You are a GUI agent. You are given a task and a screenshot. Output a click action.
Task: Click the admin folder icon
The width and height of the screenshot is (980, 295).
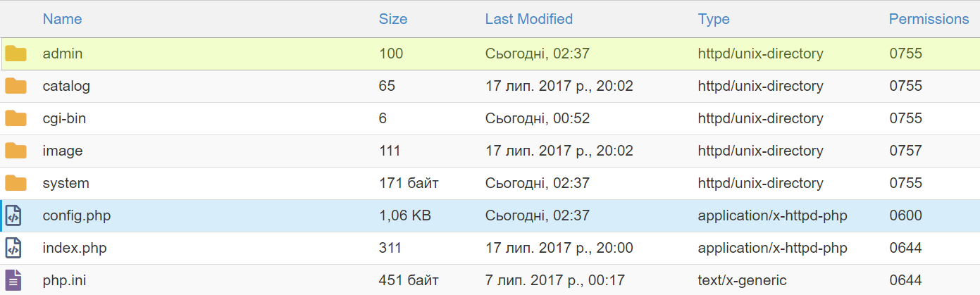15,54
